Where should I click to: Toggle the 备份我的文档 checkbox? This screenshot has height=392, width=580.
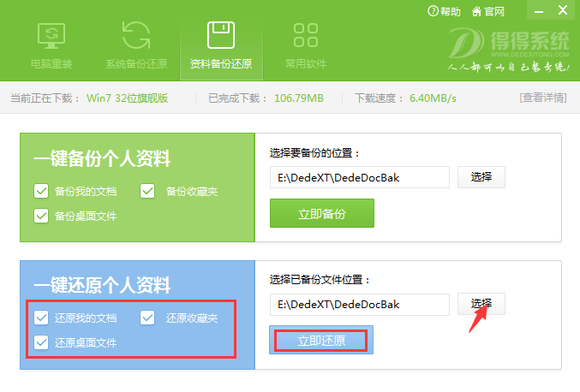(x=41, y=191)
